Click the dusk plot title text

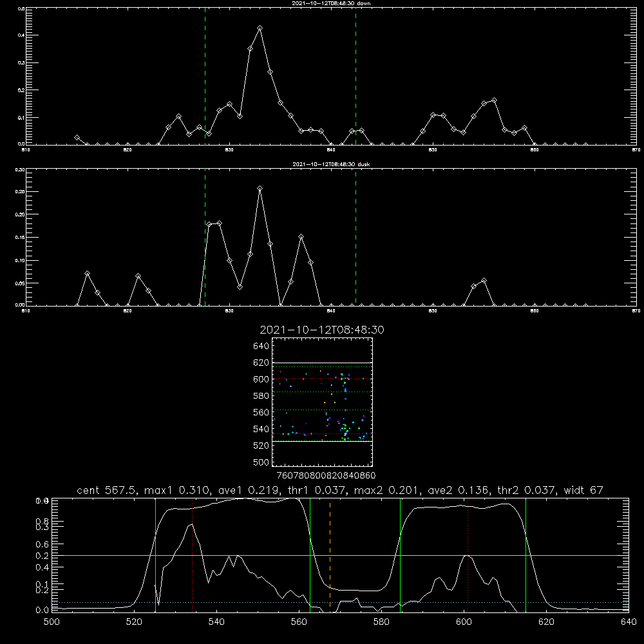tap(331, 164)
